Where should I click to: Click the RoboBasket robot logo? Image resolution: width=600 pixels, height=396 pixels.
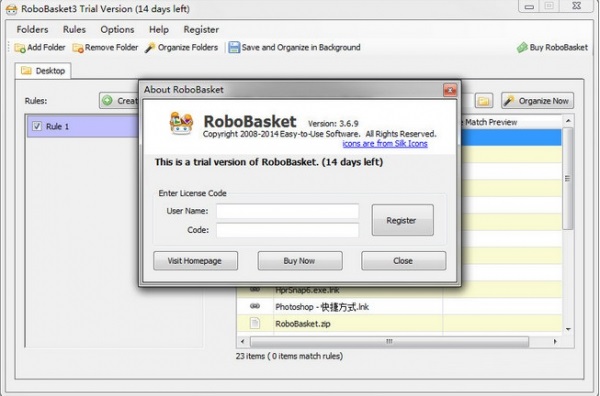181,123
